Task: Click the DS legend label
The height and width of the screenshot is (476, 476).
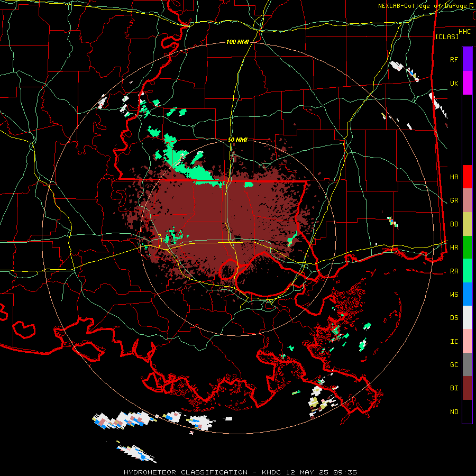Action: [x=454, y=318]
